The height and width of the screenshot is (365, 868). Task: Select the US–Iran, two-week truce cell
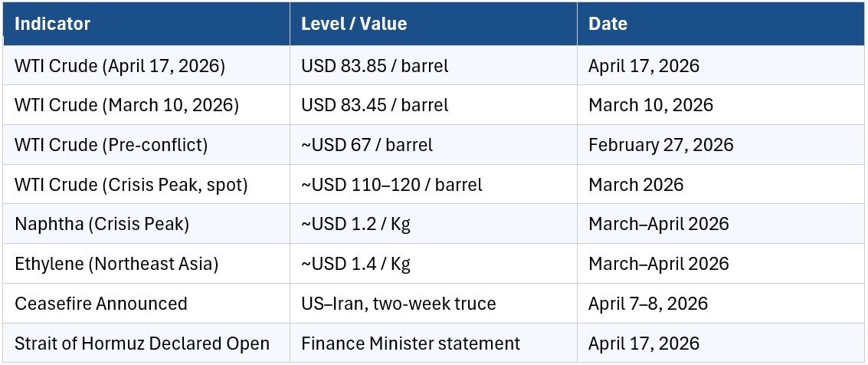398,304
